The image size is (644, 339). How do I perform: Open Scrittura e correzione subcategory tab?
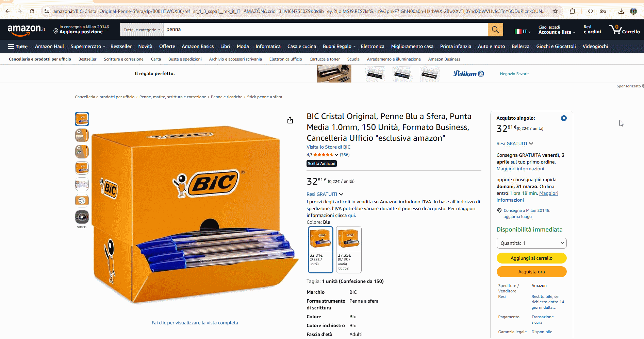(x=123, y=59)
